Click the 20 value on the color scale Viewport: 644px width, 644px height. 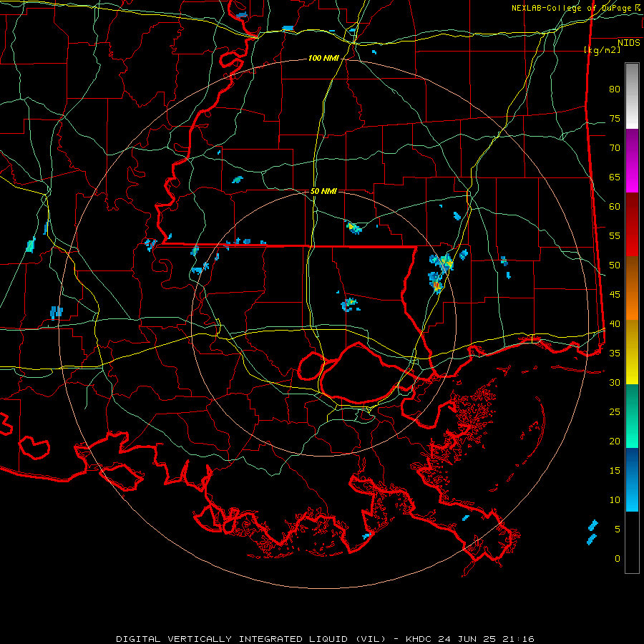pos(615,441)
